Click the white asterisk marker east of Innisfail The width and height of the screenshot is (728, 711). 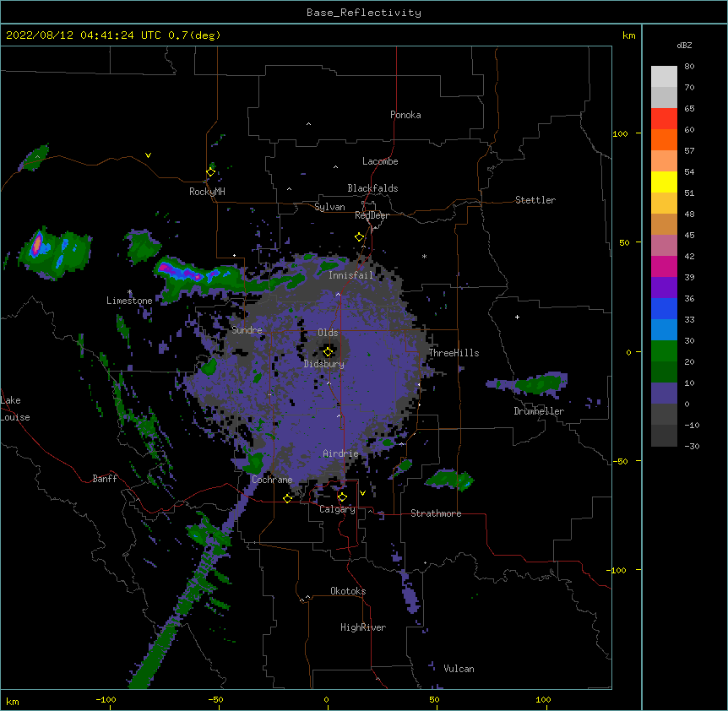click(x=424, y=256)
